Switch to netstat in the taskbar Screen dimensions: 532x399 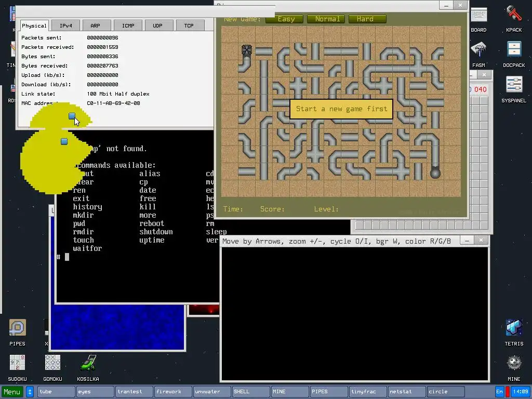point(407,392)
